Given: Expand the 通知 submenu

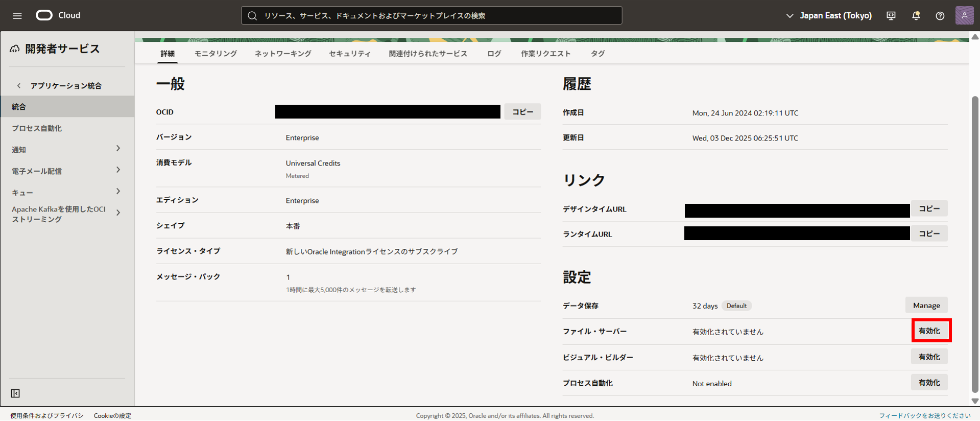Looking at the screenshot, I should (x=118, y=149).
